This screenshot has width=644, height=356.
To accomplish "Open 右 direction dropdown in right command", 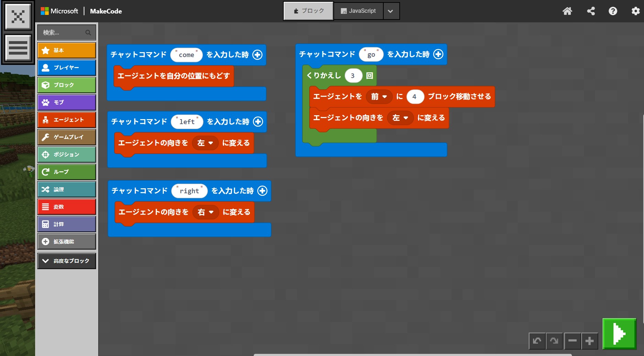I will click(206, 212).
